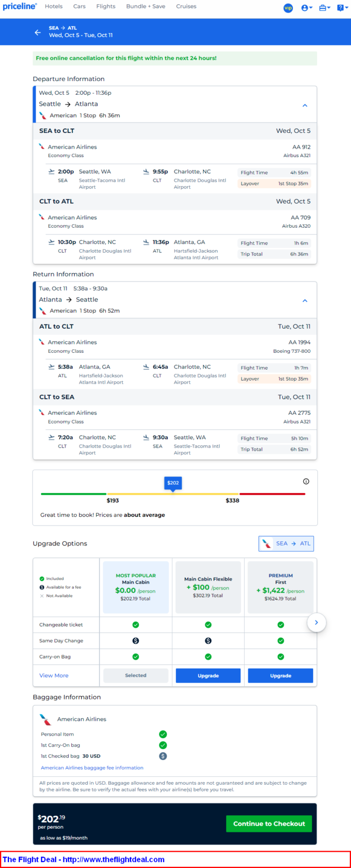Viewport: 351px width, 868px height.
Task: Click American Airlines logo under CLT to ATL
Action: pos(41,217)
